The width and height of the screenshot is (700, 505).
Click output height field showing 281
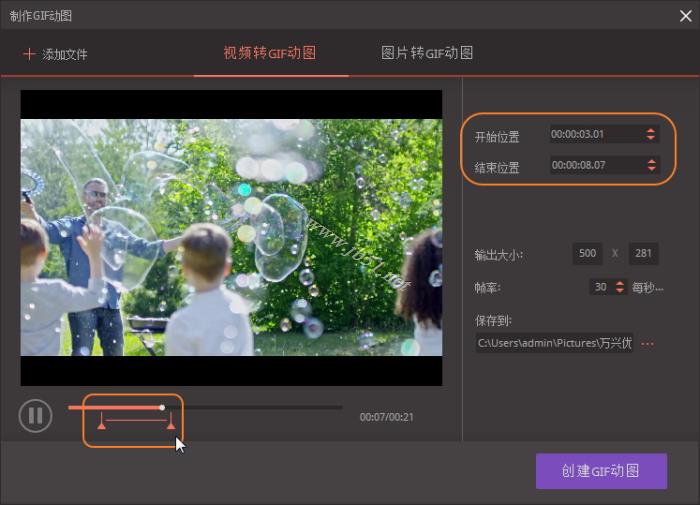pyautogui.click(x=643, y=254)
